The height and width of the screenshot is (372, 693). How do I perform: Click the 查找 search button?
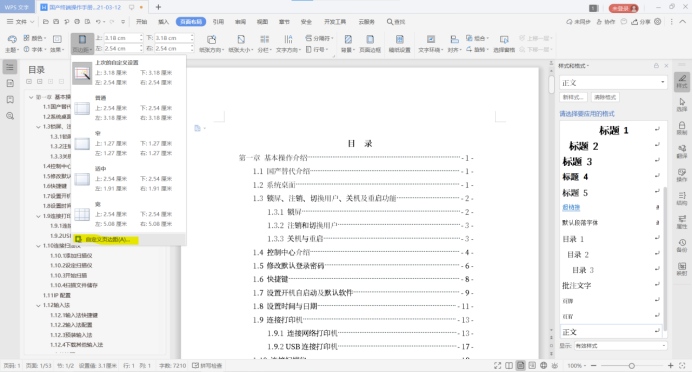[396, 21]
